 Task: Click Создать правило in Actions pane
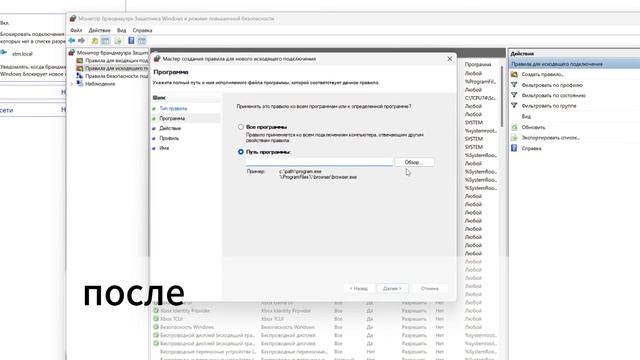click(538, 74)
